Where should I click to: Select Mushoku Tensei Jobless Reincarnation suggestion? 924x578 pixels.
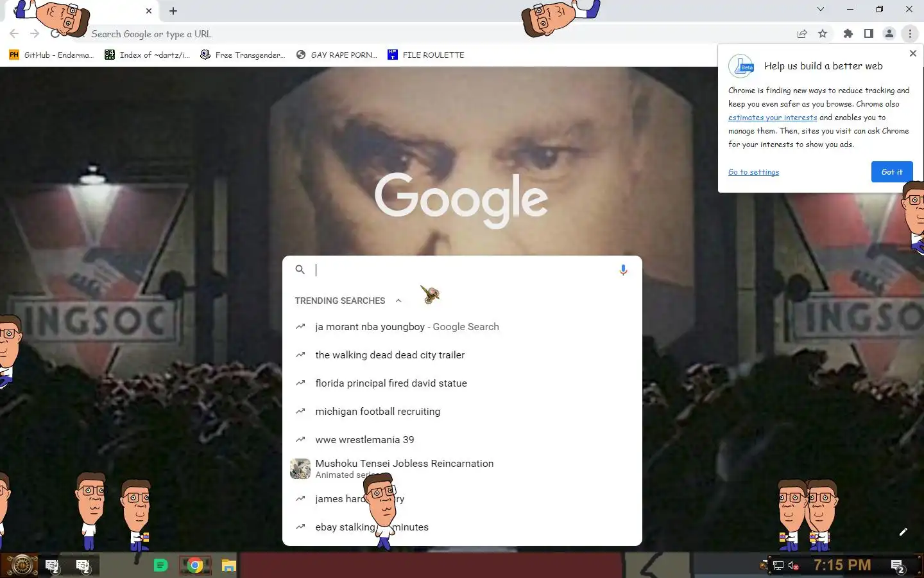(x=462, y=469)
